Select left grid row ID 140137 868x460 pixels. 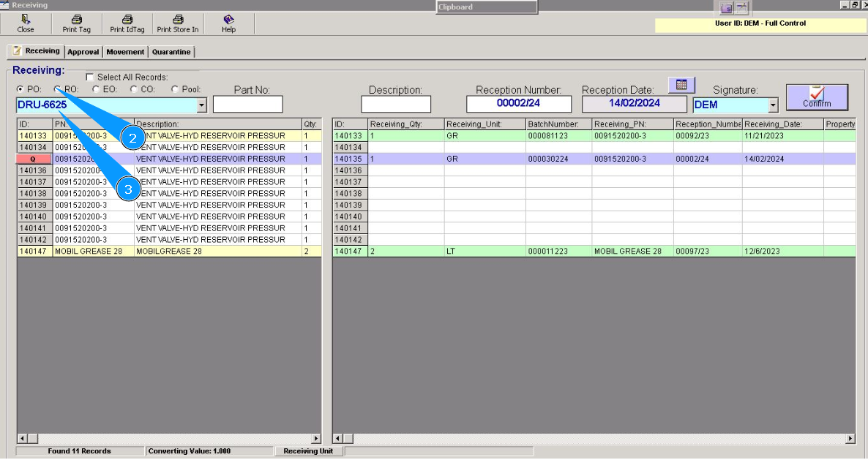[34, 182]
